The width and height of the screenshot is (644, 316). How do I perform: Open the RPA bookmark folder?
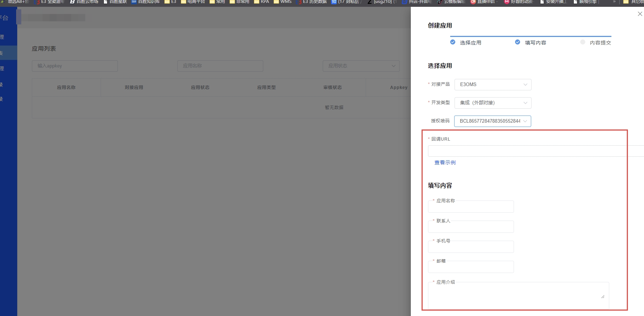point(262,2)
